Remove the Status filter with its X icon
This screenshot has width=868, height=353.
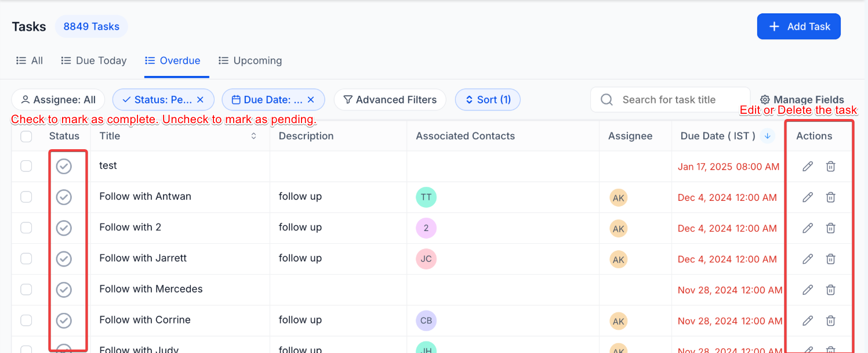(201, 100)
